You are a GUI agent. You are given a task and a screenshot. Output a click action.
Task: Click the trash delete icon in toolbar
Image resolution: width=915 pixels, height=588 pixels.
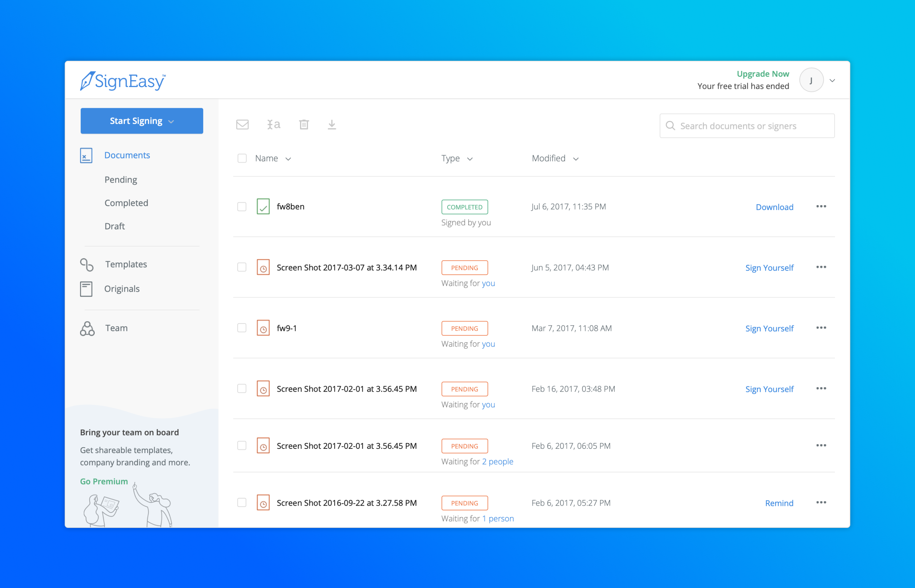(x=304, y=124)
